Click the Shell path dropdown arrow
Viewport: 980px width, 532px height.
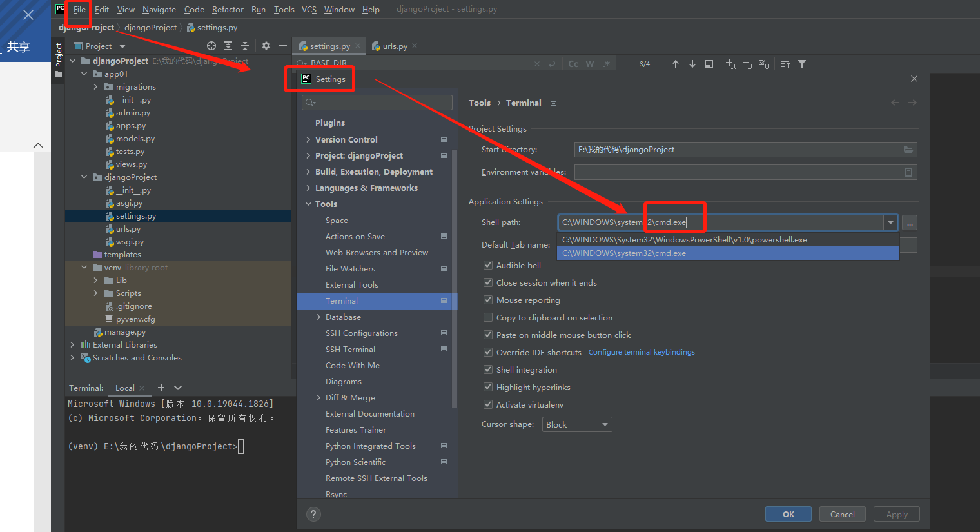pyautogui.click(x=890, y=222)
